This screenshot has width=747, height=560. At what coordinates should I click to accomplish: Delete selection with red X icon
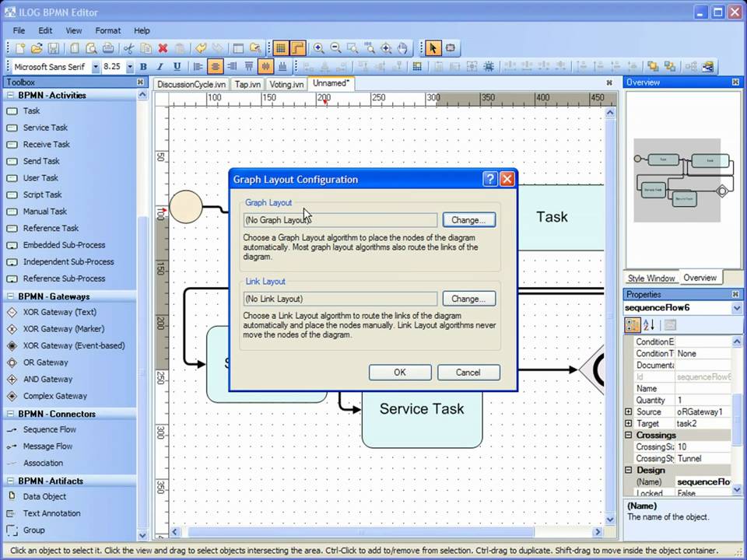click(x=163, y=48)
